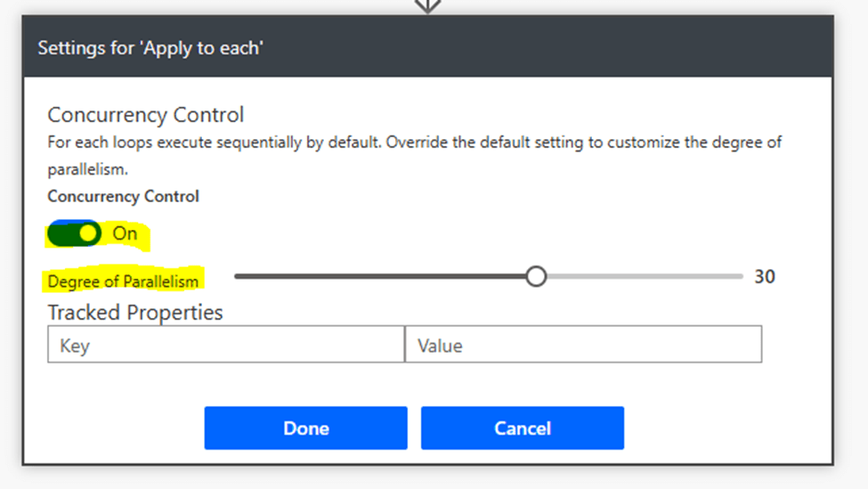Click the bold Concurrency Control label above toggle
This screenshot has height=489, width=868.
(123, 197)
